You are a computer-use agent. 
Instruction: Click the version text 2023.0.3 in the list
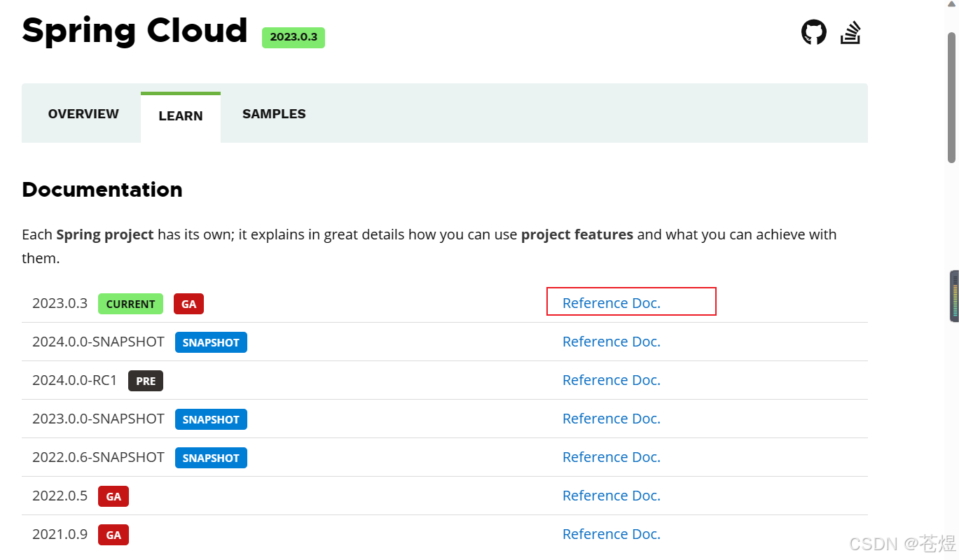tap(60, 303)
